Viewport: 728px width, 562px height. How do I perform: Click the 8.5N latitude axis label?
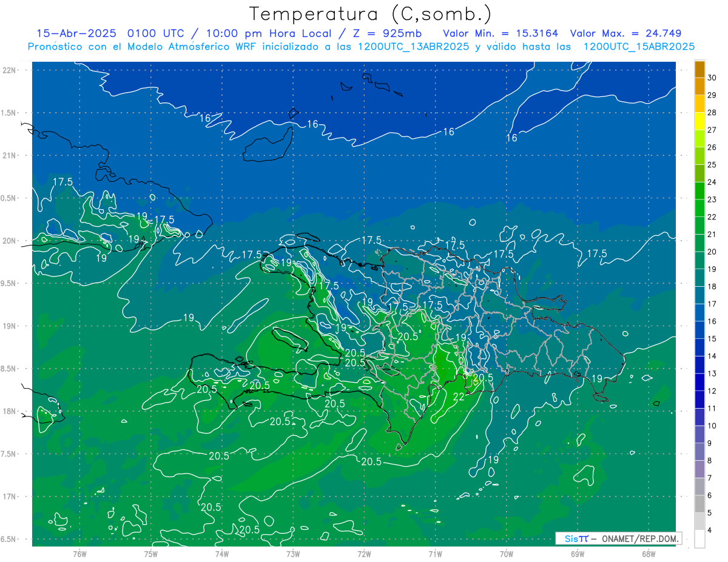point(8,369)
